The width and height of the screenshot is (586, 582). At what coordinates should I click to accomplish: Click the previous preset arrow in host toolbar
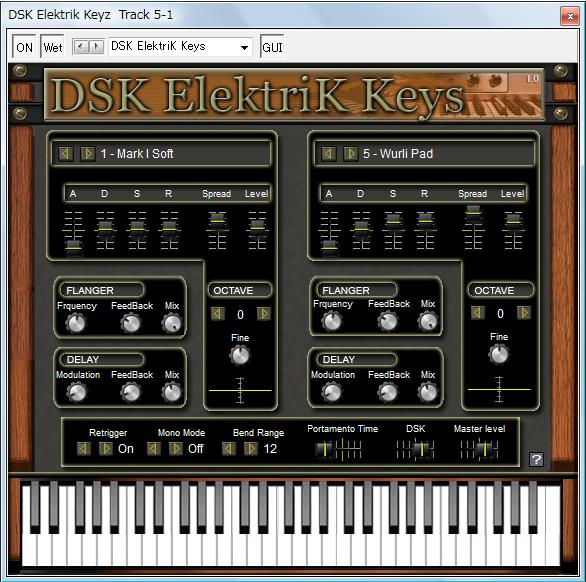(81, 47)
